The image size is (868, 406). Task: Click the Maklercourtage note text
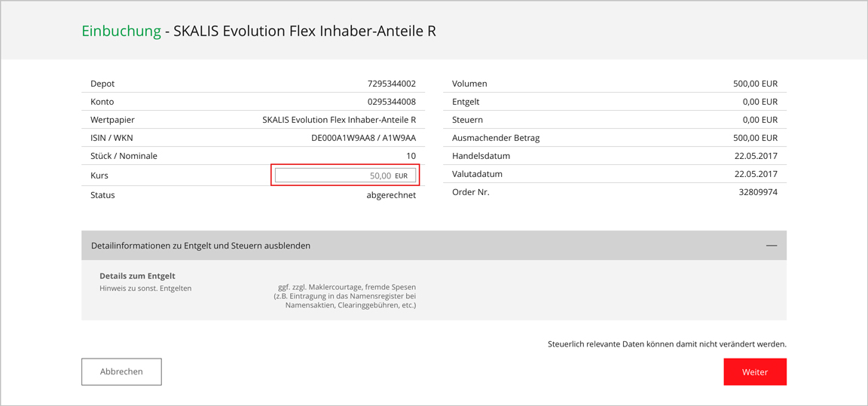(x=347, y=296)
